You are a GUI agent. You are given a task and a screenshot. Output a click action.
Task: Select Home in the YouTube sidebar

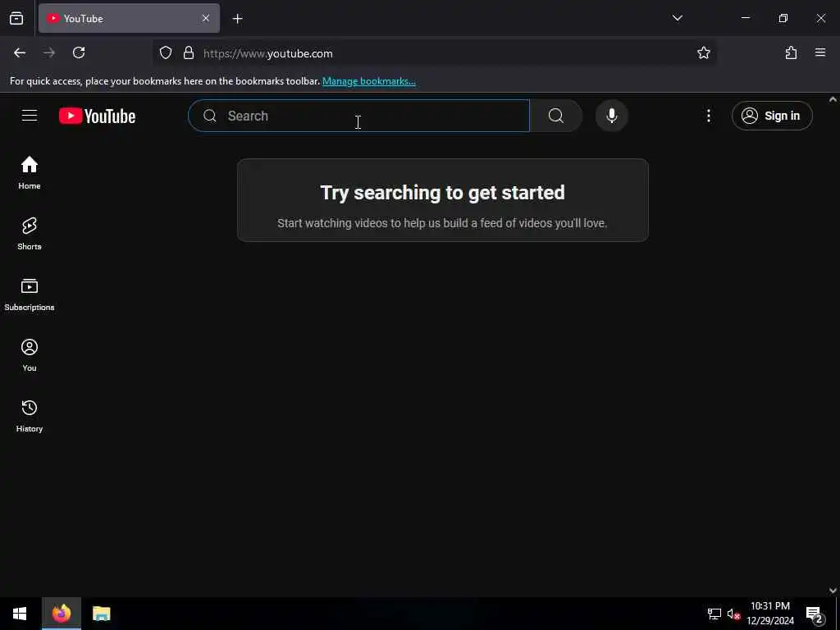(30, 172)
